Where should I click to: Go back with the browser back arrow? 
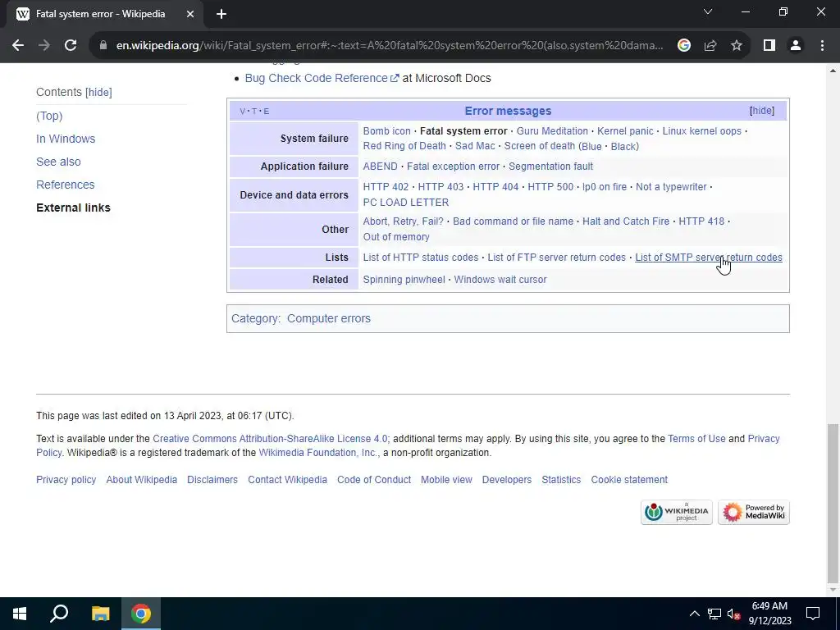18,46
